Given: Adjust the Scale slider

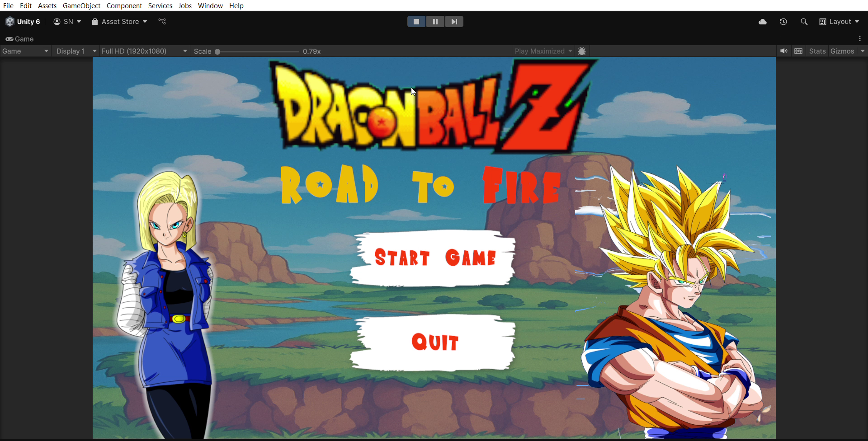Looking at the screenshot, I should click(x=218, y=52).
